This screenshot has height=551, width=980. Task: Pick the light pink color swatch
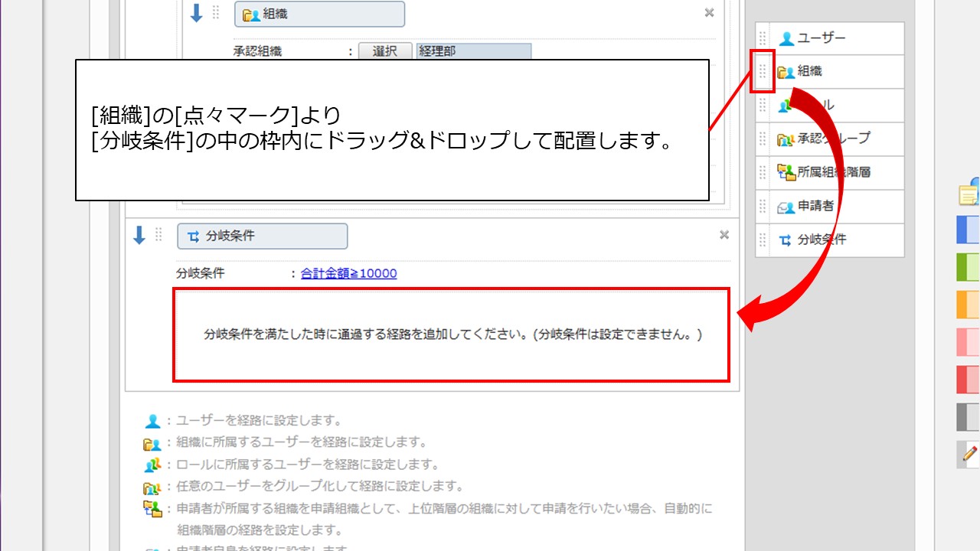coord(969,342)
